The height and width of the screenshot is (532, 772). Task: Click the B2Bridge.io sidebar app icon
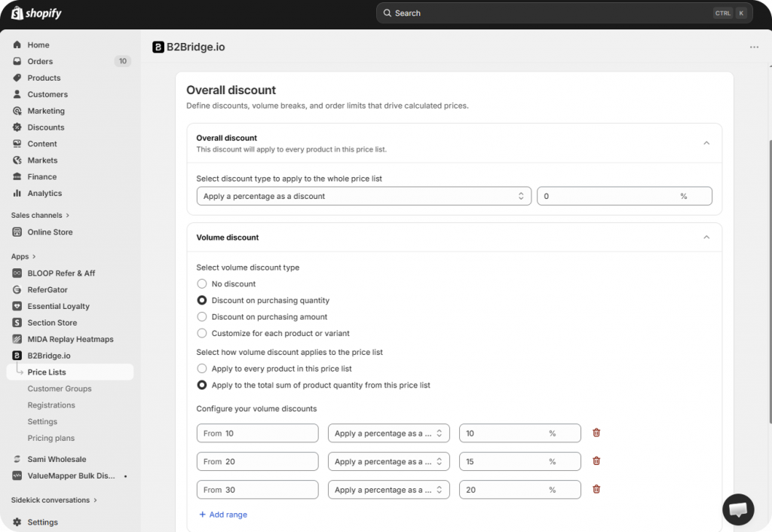17,356
